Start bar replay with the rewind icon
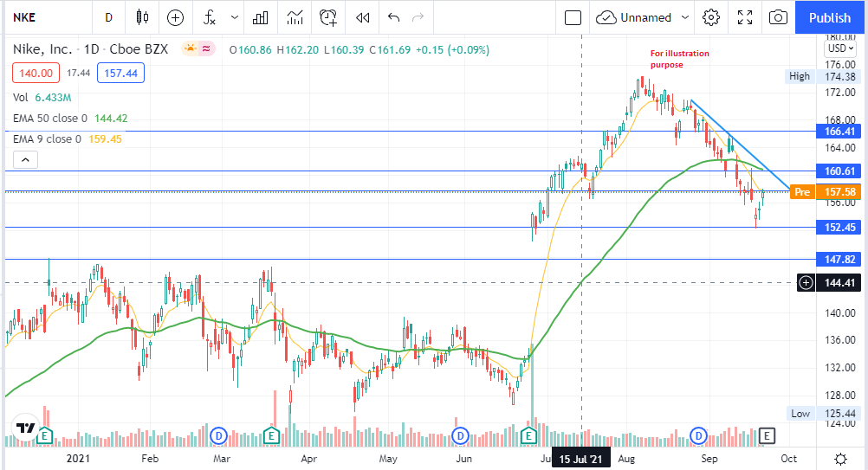 click(363, 17)
